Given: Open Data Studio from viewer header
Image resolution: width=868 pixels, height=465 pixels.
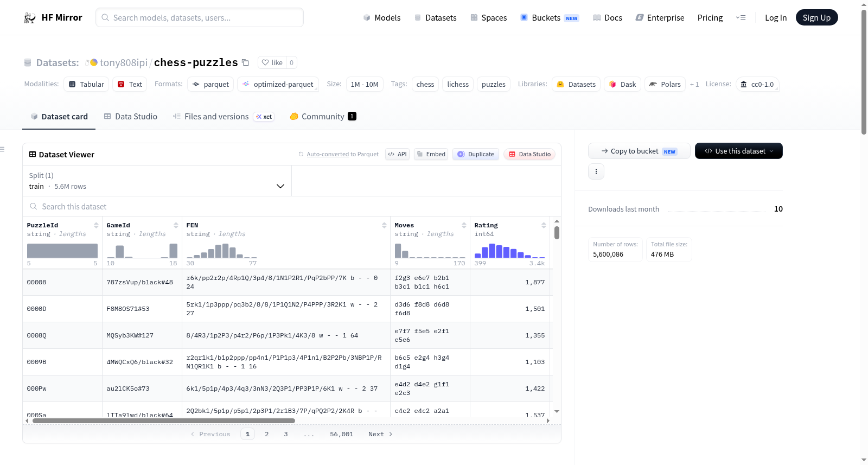Looking at the screenshot, I should 529,154.
